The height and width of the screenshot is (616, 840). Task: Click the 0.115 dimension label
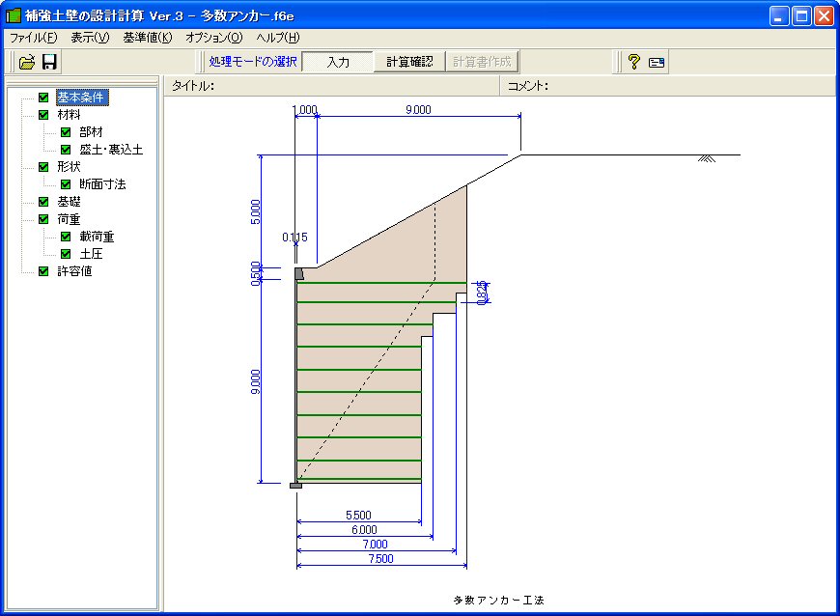(294, 238)
